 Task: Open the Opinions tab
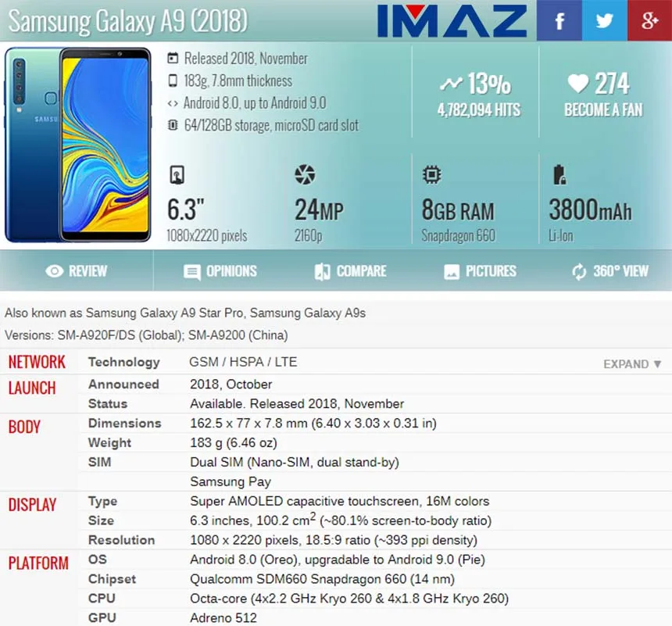[220, 271]
